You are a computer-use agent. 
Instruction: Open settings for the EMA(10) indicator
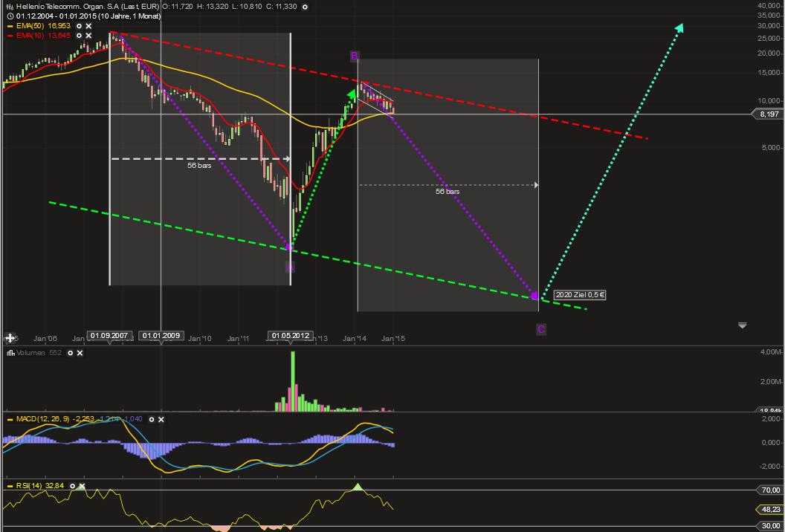pos(79,35)
